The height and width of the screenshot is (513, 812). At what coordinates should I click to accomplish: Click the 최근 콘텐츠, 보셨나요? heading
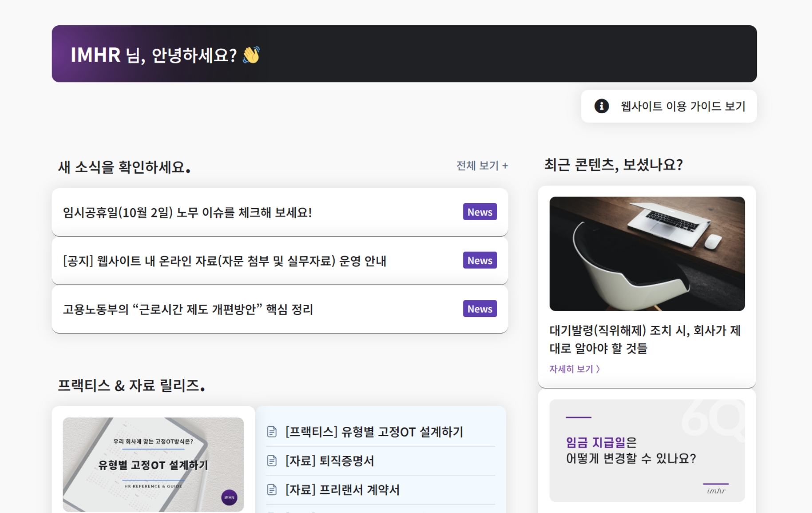click(x=614, y=165)
